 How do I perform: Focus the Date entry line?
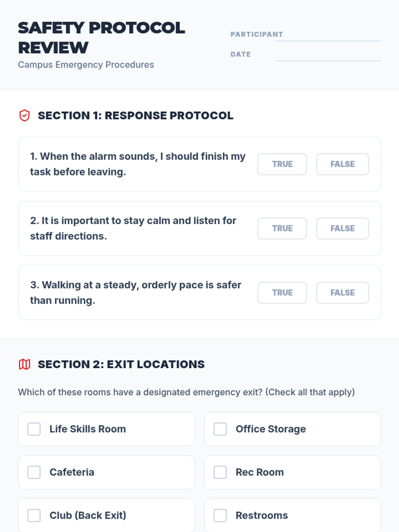[328, 55]
